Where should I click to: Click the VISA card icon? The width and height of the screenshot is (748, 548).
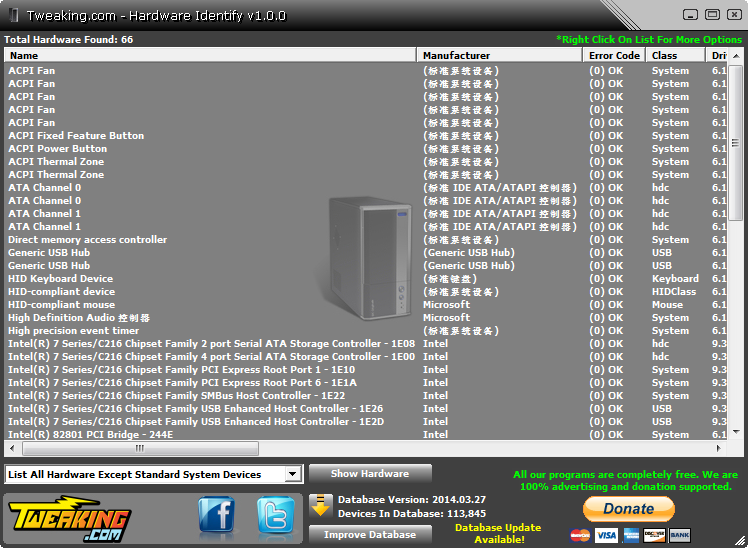coord(606,536)
